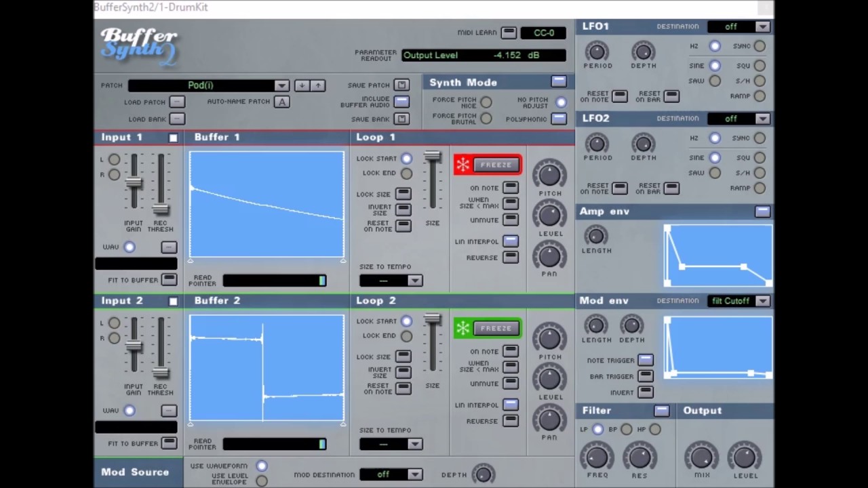
Task: Click the Filter Freq knob
Action: point(597,456)
